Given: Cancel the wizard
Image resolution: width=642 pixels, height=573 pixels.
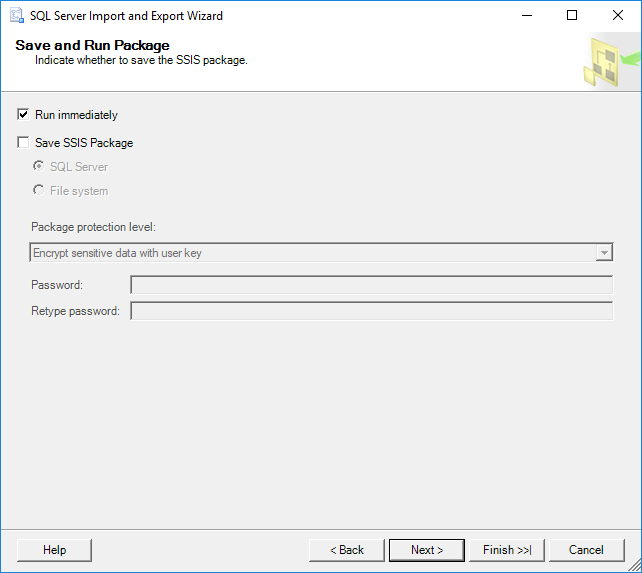Looking at the screenshot, I should tap(587, 550).
